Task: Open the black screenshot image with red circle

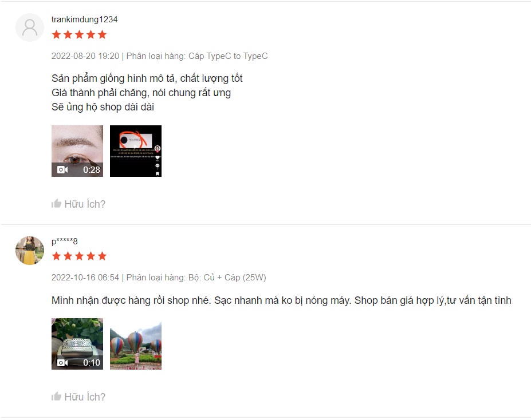Action: point(136,151)
